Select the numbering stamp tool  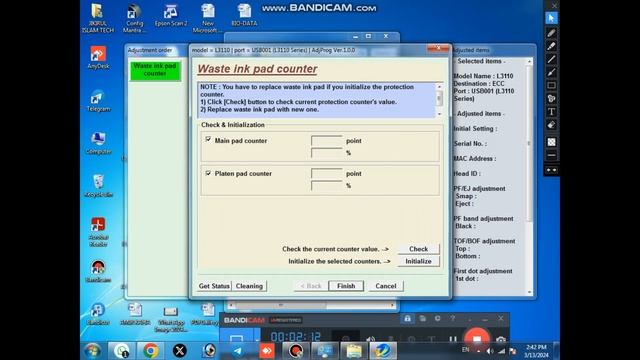coord(551,98)
